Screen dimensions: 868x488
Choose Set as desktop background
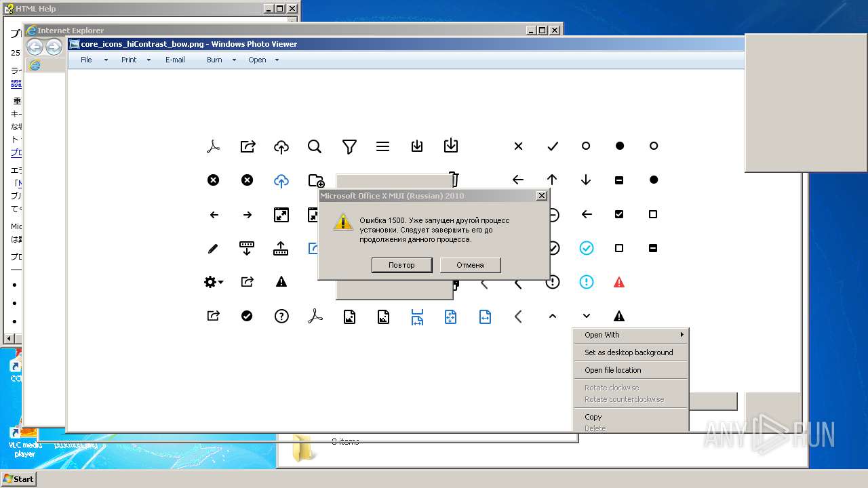(x=631, y=352)
